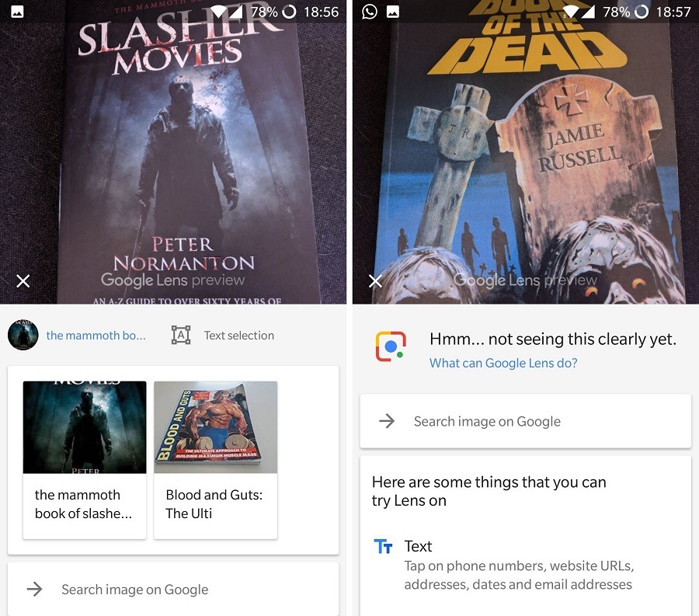
Task: Open the 'the mammoth book of slashe...' result card
Action: click(x=85, y=460)
